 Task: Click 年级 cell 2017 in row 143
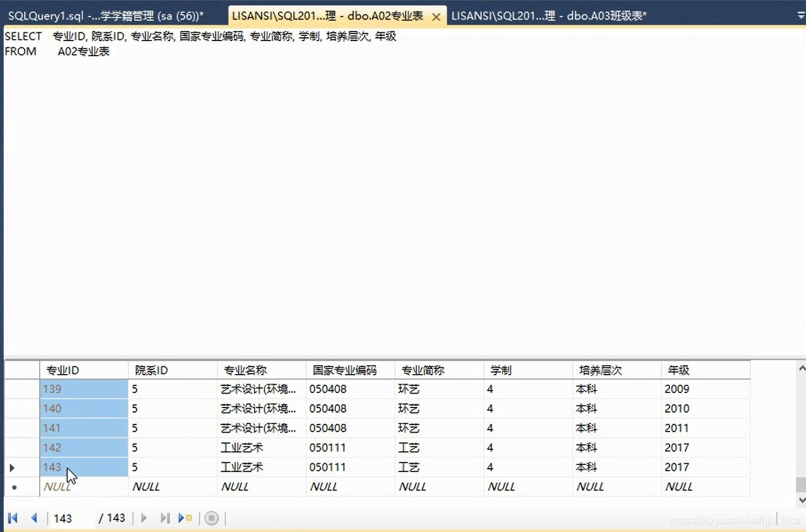[706, 468]
